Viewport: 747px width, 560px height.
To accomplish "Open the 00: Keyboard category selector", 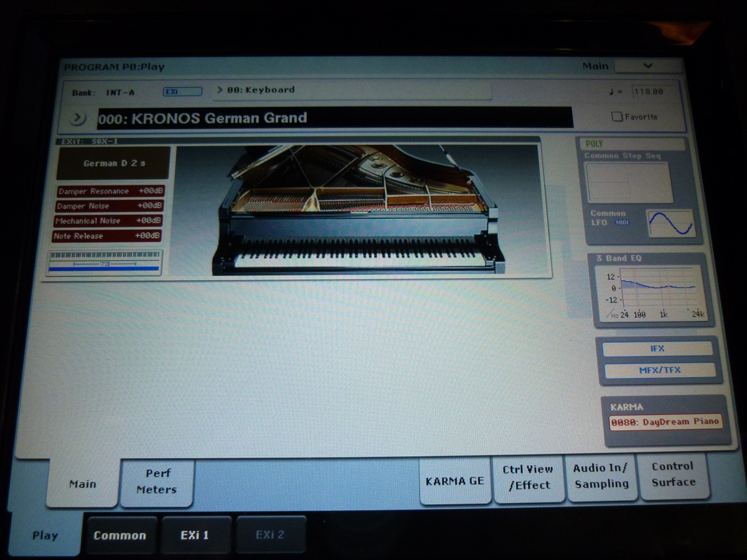I will tap(352, 90).
